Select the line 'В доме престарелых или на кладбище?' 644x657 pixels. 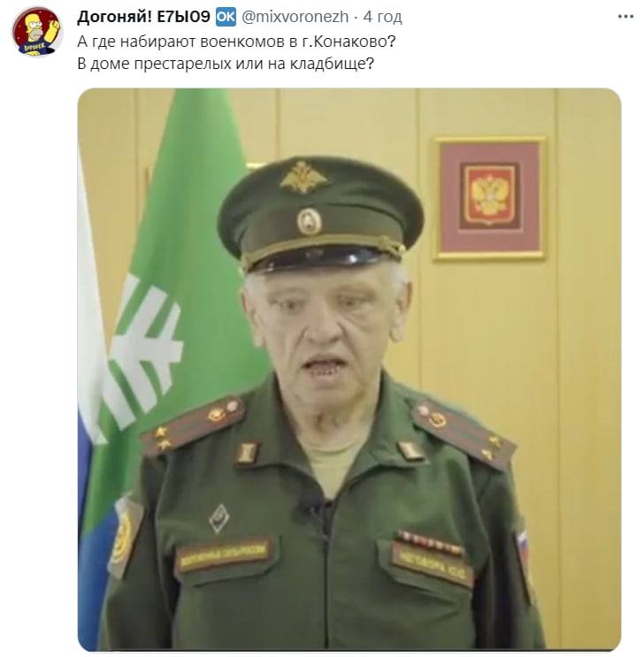[226, 64]
